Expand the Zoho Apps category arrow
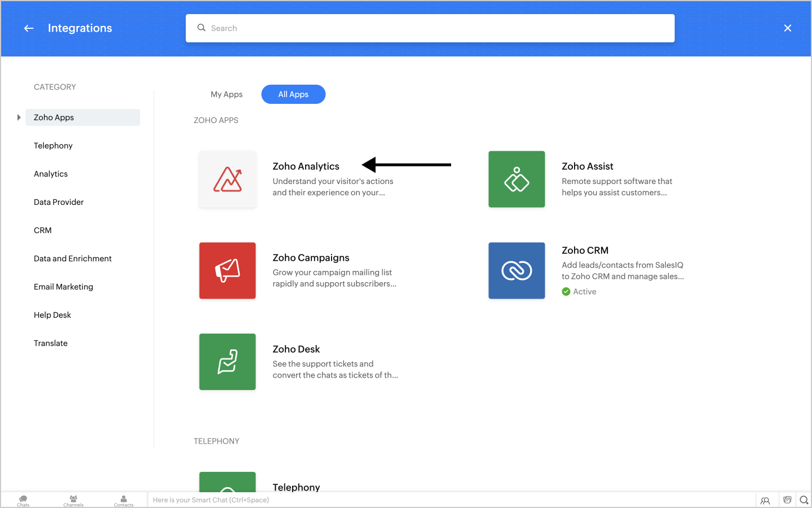This screenshot has height=508, width=812. (x=19, y=117)
